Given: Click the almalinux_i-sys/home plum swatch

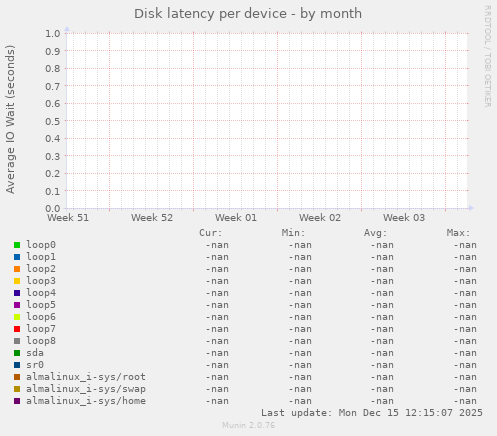Looking at the screenshot, I should (x=17, y=401).
